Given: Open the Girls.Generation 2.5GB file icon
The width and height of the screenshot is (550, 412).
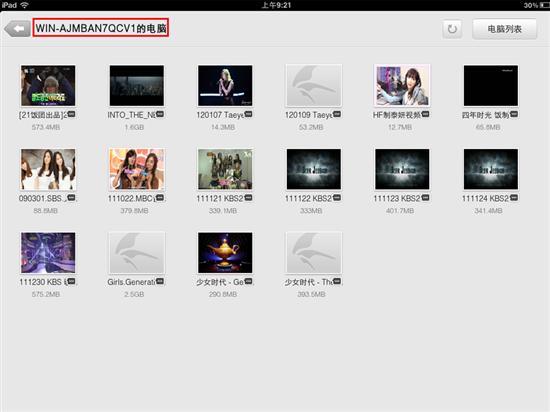Looking at the screenshot, I should pos(136,252).
